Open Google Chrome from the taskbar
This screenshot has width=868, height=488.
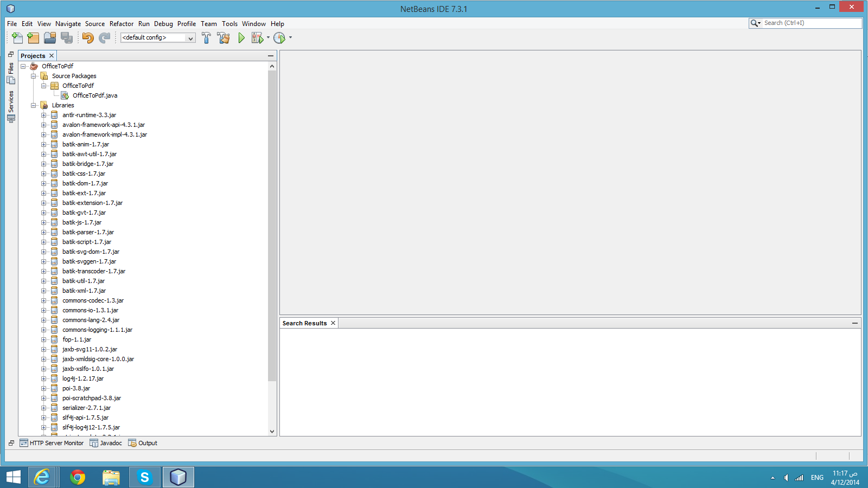(78, 477)
